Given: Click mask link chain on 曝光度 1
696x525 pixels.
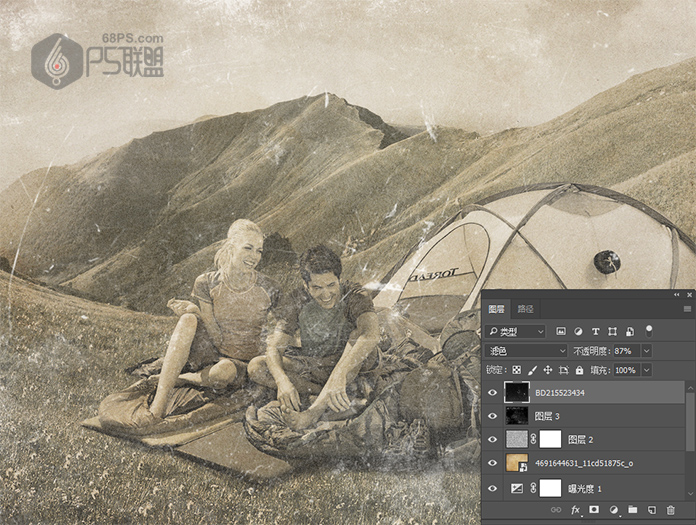Looking at the screenshot, I should point(534,488).
